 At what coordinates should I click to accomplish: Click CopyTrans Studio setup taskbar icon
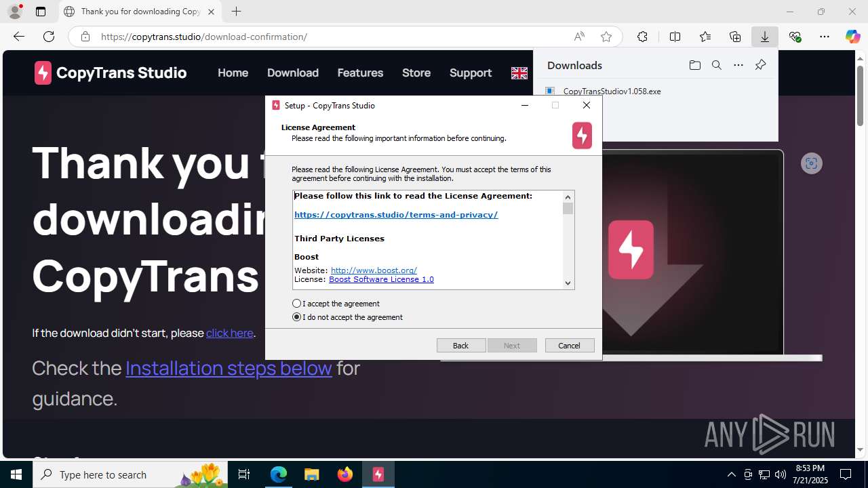(378, 474)
